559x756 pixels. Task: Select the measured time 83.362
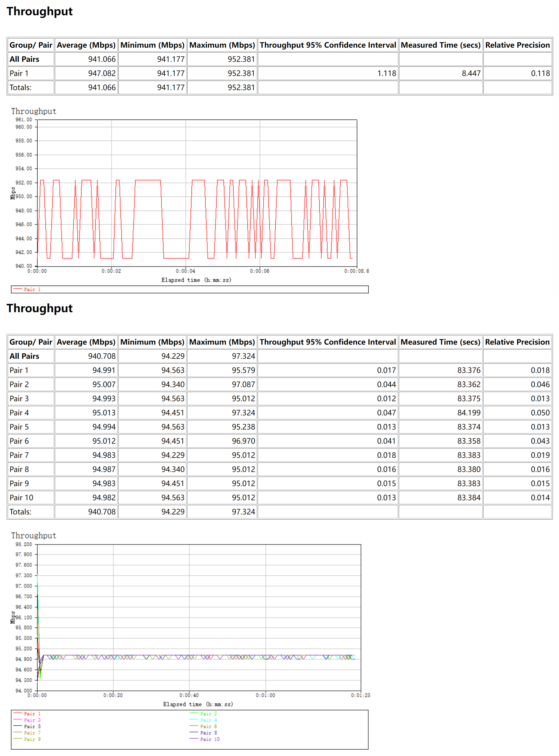coord(469,384)
